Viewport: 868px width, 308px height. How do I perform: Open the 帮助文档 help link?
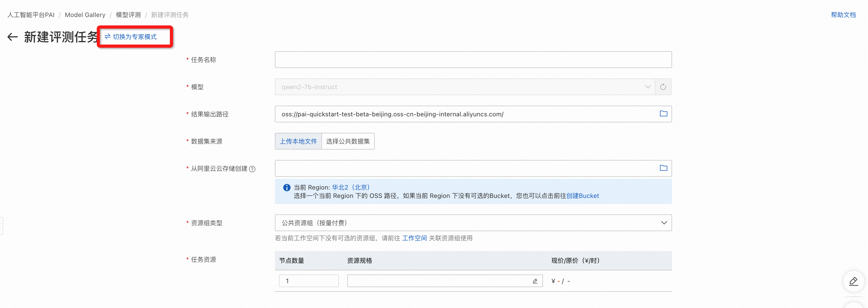pyautogui.click(x=843, y=14)
